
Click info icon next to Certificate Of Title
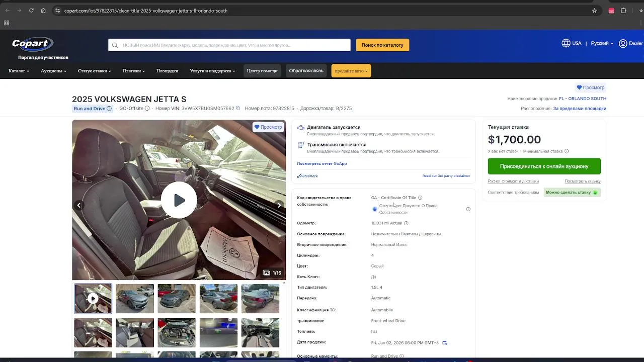click(x=420, y=198)
